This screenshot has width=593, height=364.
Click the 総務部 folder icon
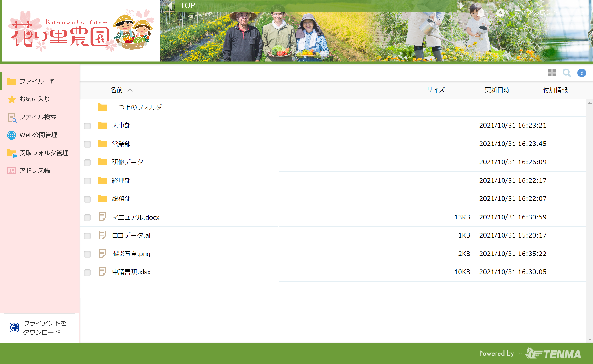click(x=102, y=199)
